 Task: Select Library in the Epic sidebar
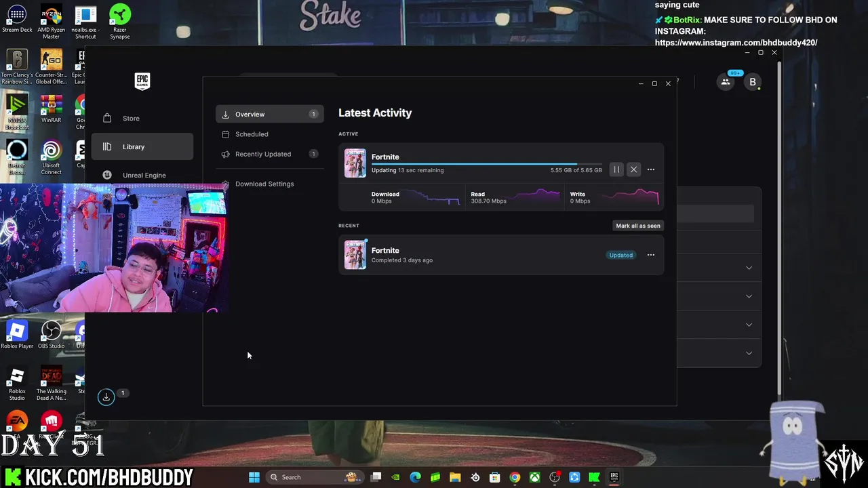coord(142,146)
